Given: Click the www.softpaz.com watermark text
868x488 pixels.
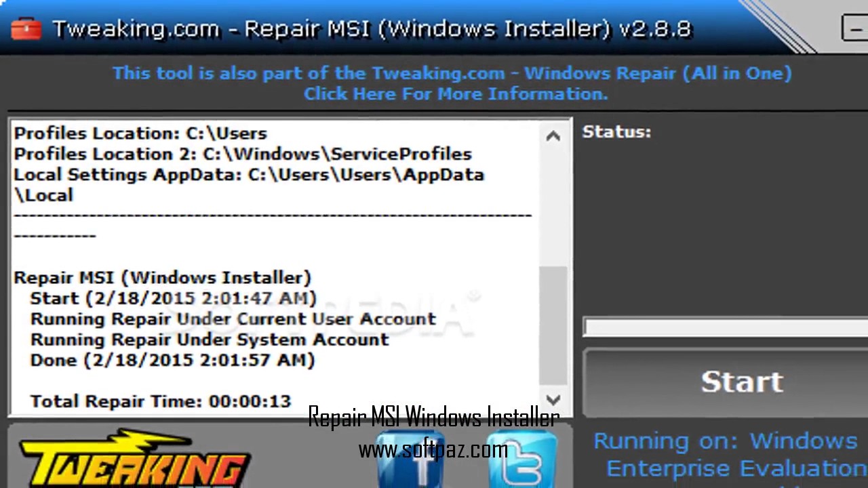Looking at the screenshot, I should click(x=433, y=449).
